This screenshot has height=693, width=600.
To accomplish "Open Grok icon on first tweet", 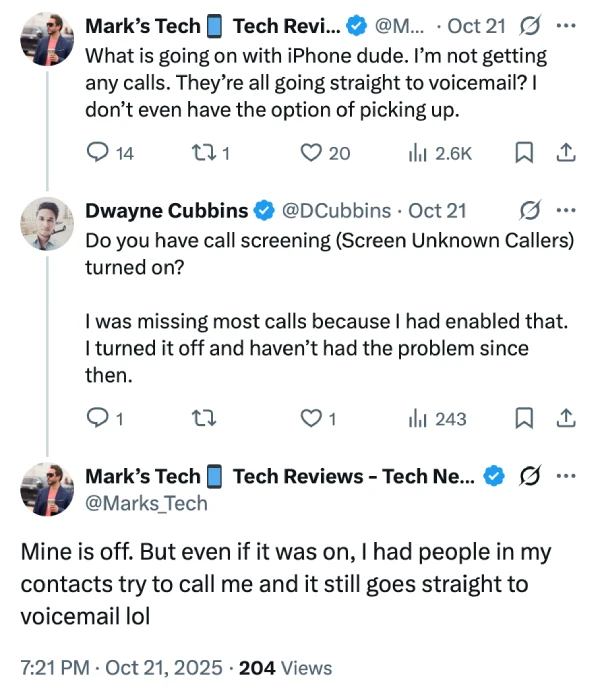I will click(530, 23).
